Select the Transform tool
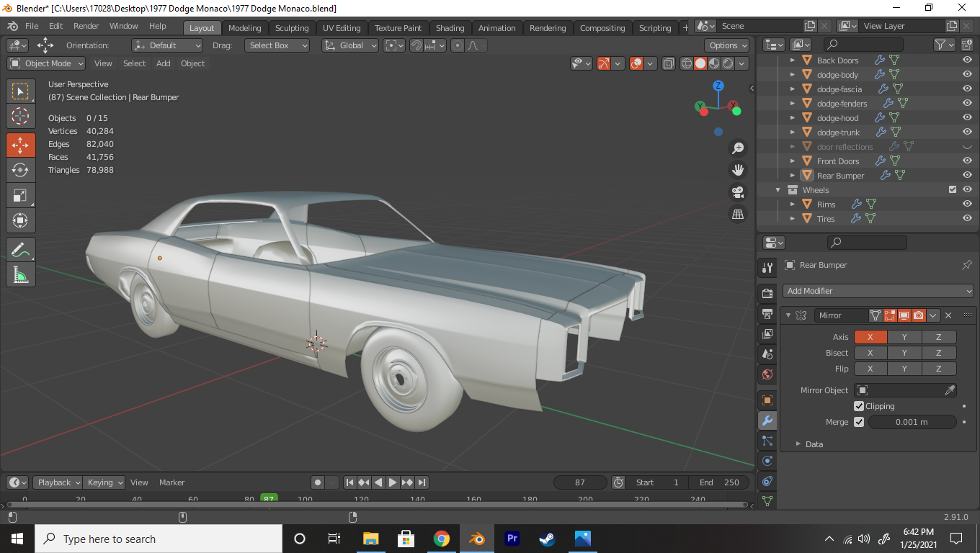980x553 pixels. tap(21, 220)
